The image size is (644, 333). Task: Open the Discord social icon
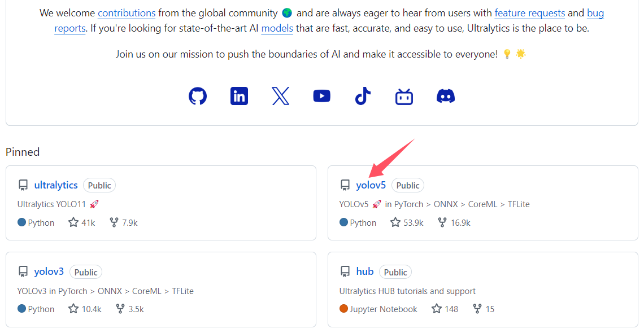[x=446, y=96]
